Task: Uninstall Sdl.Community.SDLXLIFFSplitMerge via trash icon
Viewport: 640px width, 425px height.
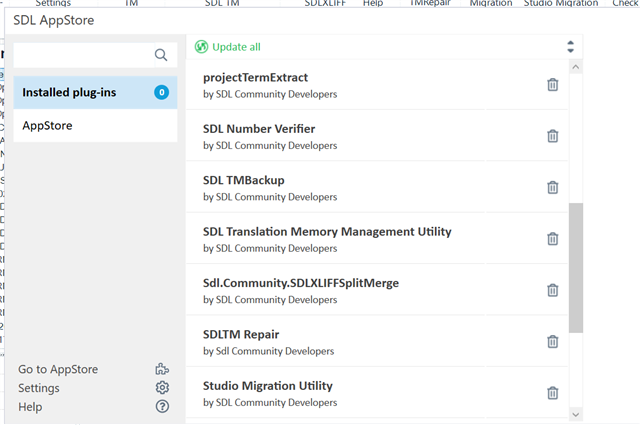Action: coord(552,290)
